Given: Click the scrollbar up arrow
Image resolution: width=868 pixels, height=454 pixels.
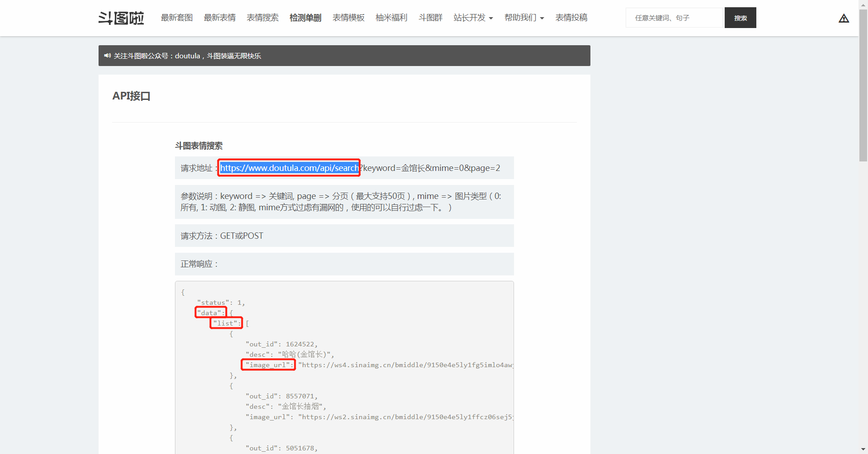Looking at the screenshot, I should [x=863, y=4].
